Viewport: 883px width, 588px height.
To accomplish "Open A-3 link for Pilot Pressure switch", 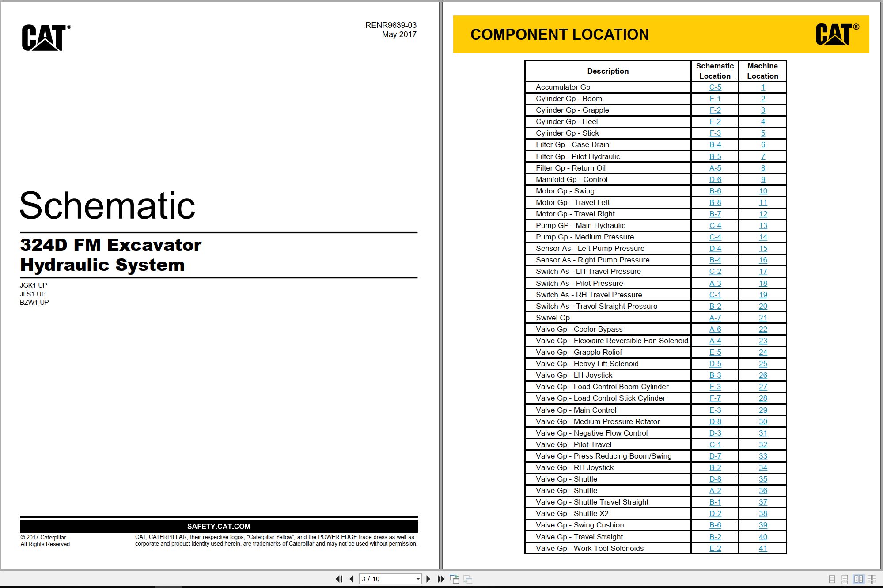I will 715,283.
